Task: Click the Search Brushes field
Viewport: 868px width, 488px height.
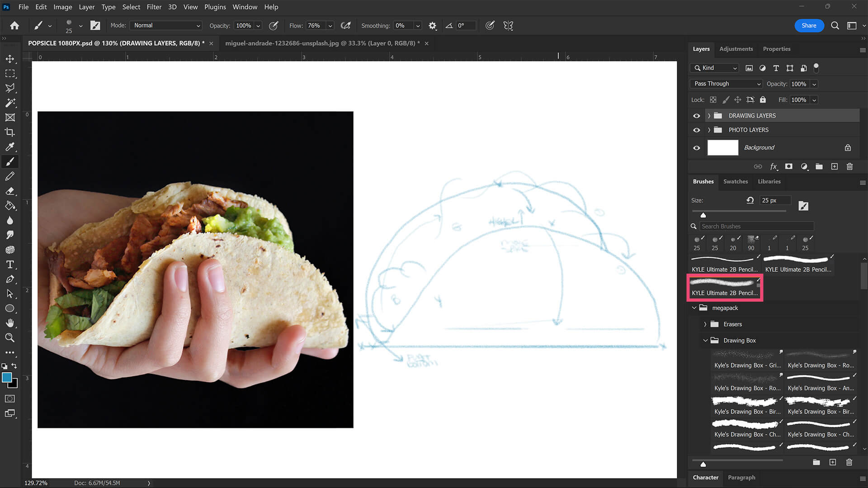Action: point(757,226)
